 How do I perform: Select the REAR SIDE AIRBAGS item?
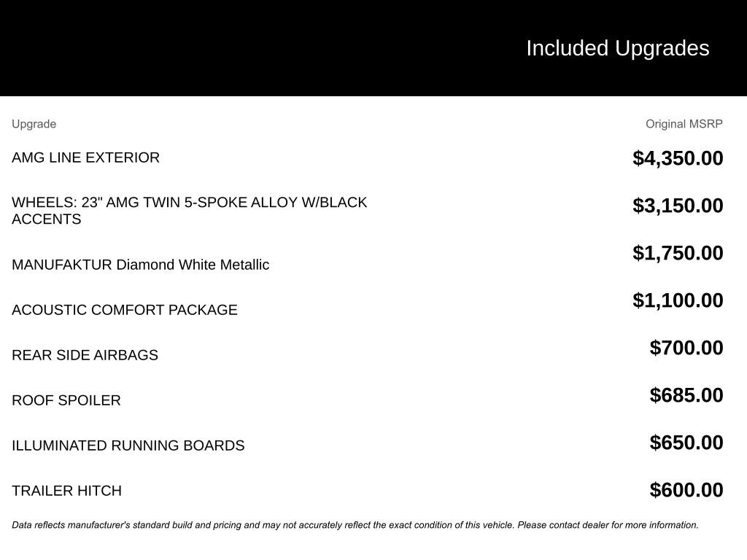tap(85, 355)
